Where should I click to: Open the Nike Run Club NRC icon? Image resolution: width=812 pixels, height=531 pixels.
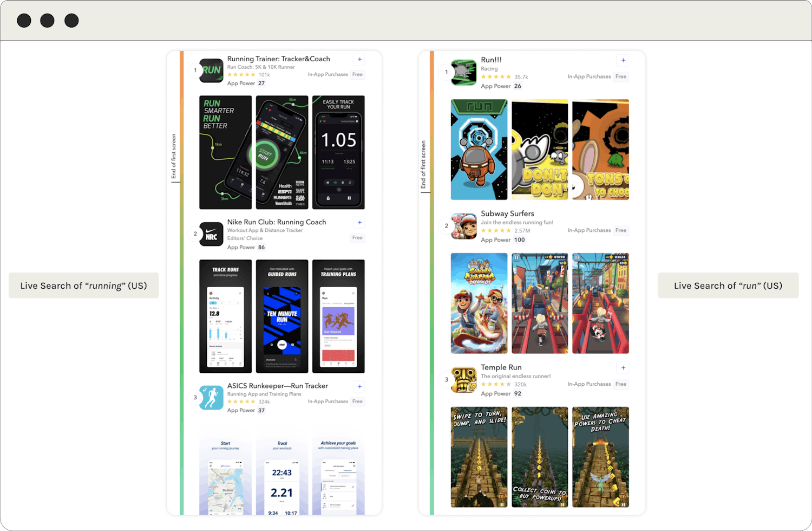pyautogui.click(x=211, y=234)
